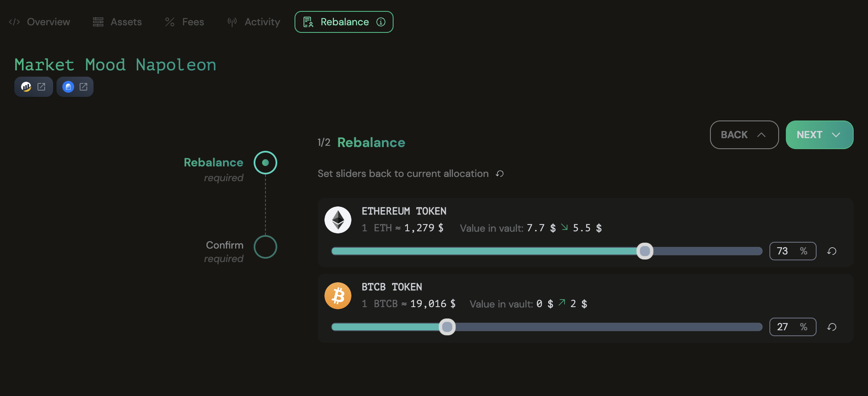868x396 pixels.
Task: Click 'Set sliders back to current allocation'
Action: tap(403, 174)
